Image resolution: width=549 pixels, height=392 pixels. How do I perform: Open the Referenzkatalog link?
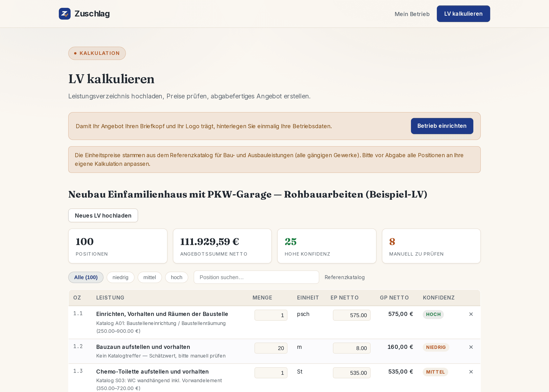tap(344, 277)
